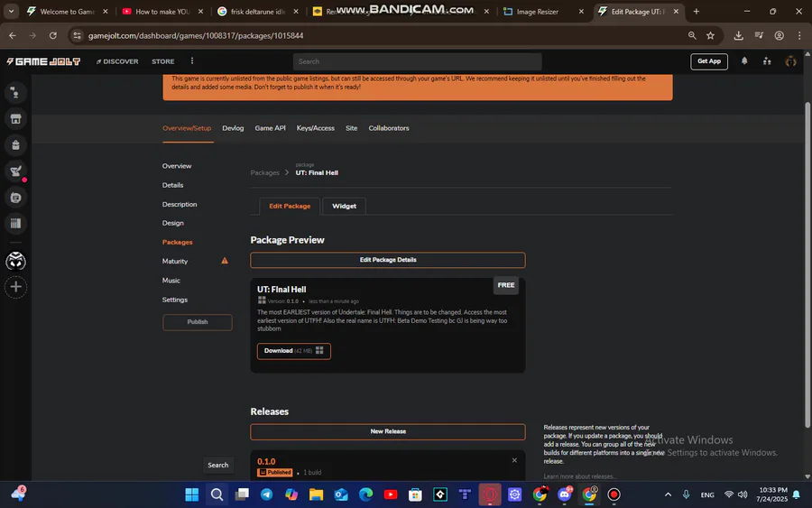Screen dimensions: 812x508
Task: Open the Telegram icon in the taskbar
Action: click(266, 494)
